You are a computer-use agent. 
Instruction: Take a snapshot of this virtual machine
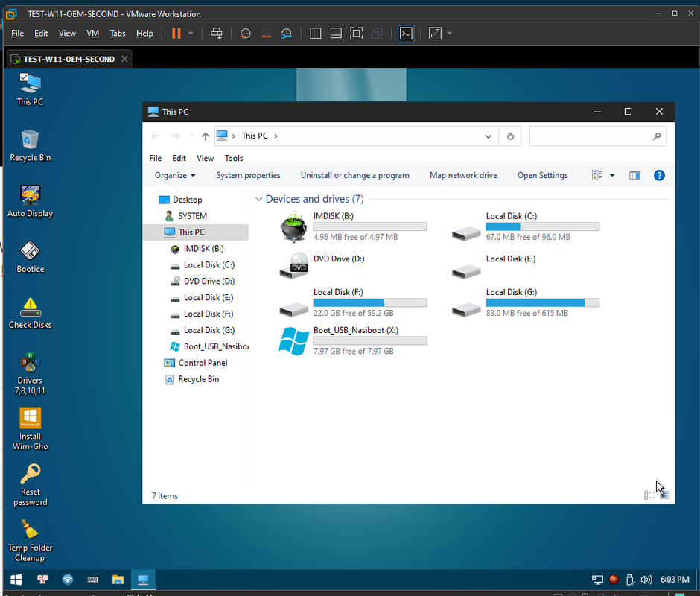click(245, 34)
